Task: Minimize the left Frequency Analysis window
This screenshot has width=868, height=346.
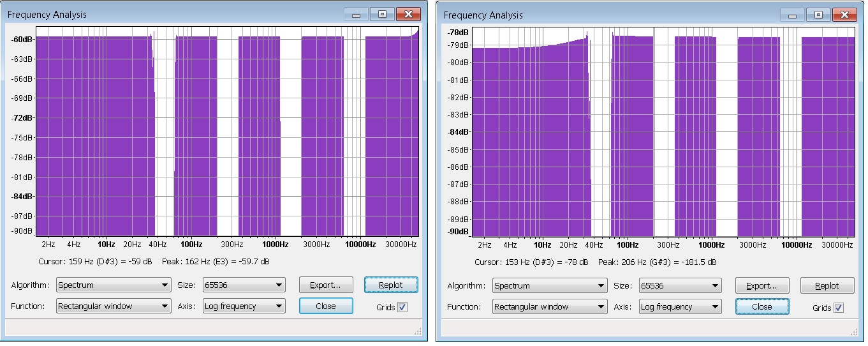Action: tap(356, 14)
